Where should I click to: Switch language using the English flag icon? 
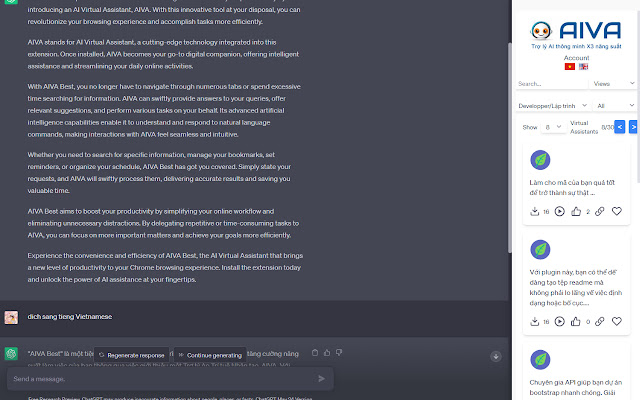pyautogui.click(x=583, y=67)
